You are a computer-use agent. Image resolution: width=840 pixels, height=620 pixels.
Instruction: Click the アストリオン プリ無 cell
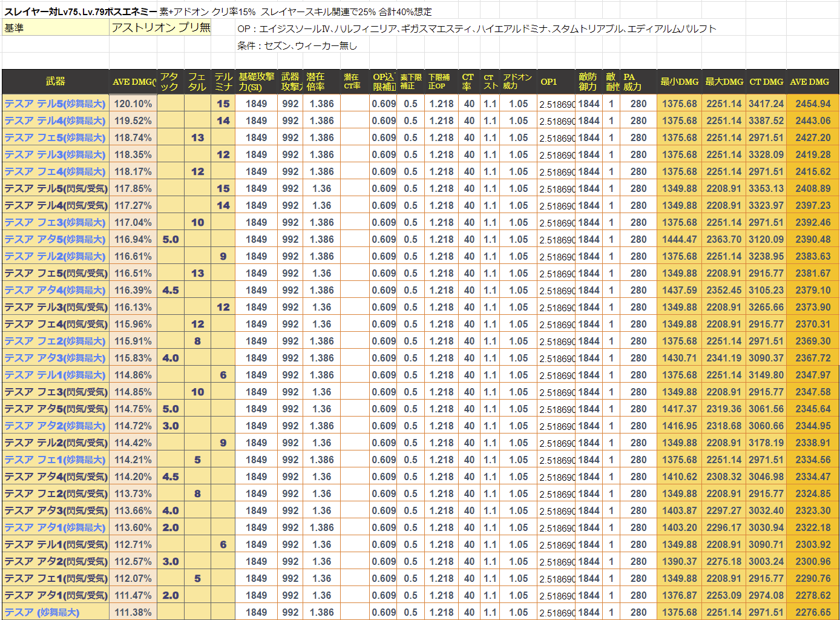point(160,28)
